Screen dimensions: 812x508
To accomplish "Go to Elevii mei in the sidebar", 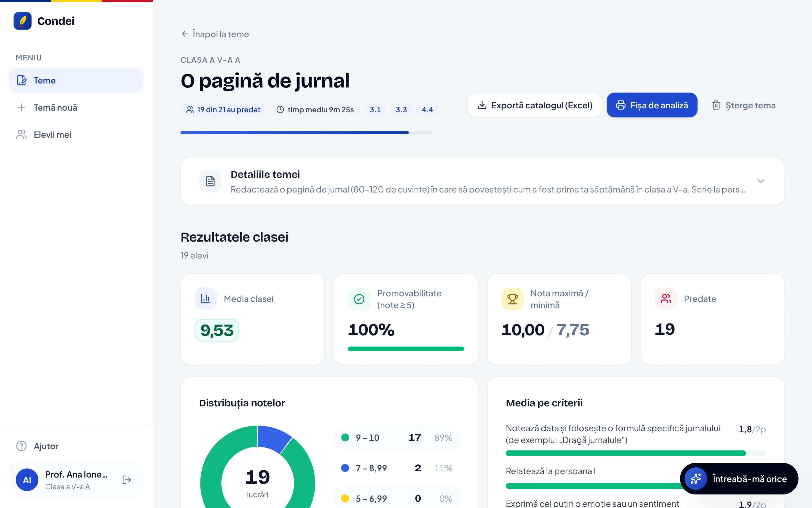I will coord(76,135).
